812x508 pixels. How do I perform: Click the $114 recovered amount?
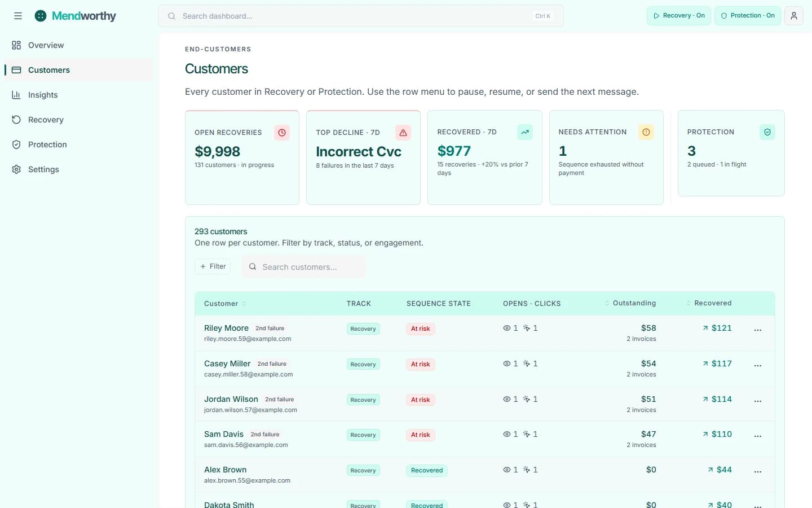pyautogui.click(x=722, y=399)
